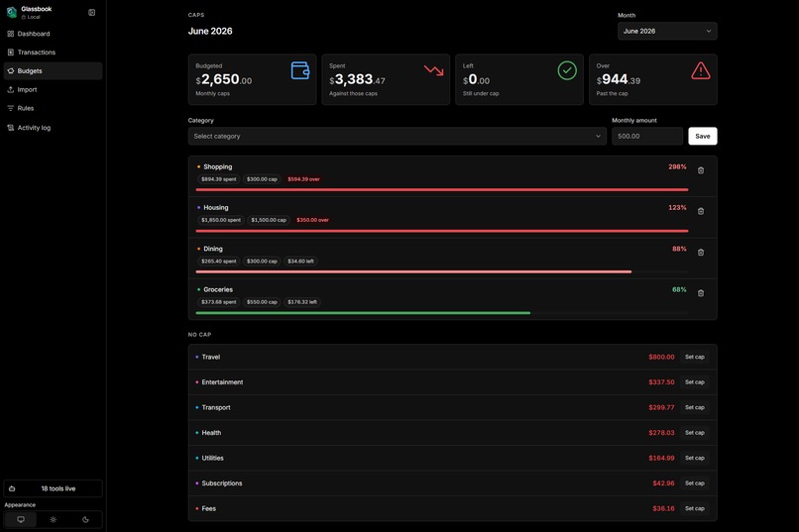Screen dimensions: 799x532
Task: Delete the Shopping budget cap
Action: (701, 170)
